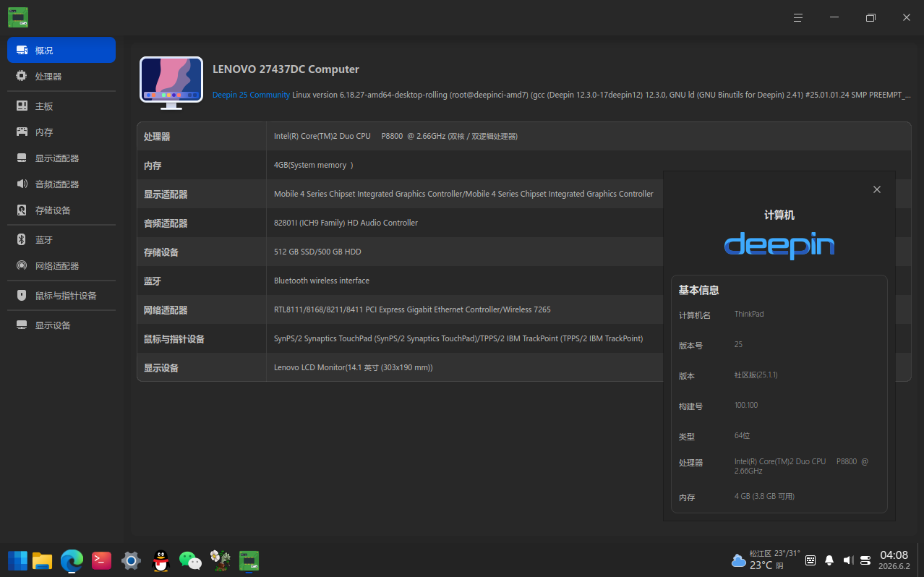
Task: Click the Device Manager app icon in title bar
Action: [x=18, y=17]
